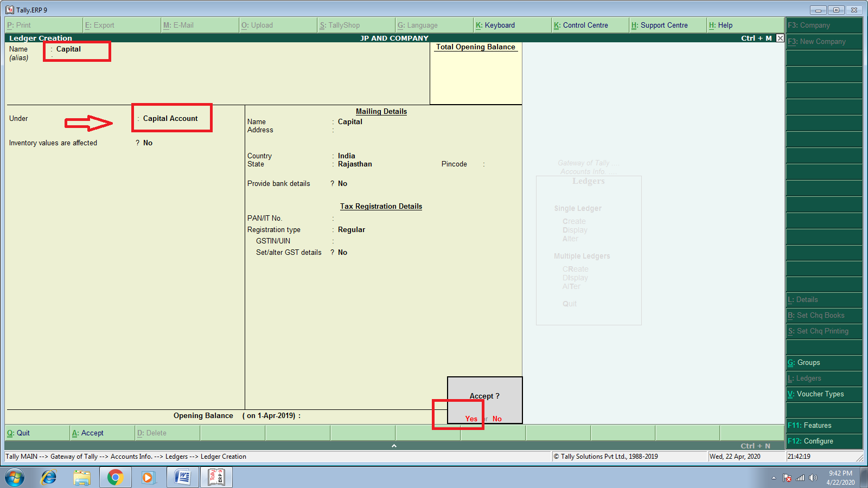Viewport: 868px width, 488px height.
Task: Expand the bottom calculator panel arrow
Action: click(394, 446)
